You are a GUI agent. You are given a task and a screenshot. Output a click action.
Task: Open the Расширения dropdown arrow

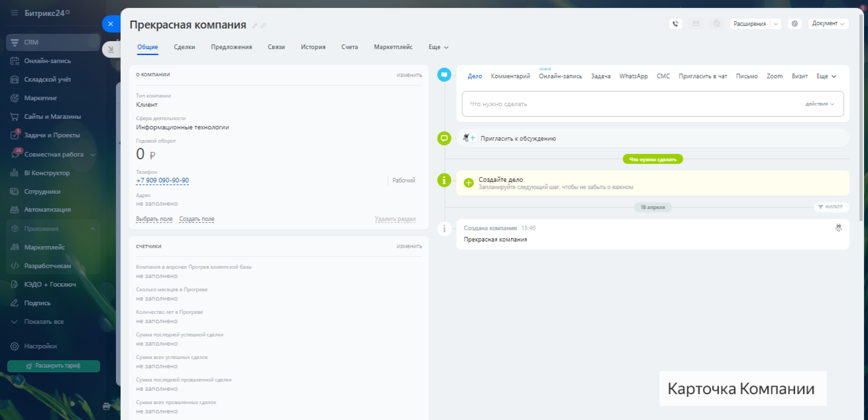pos(776,24)
